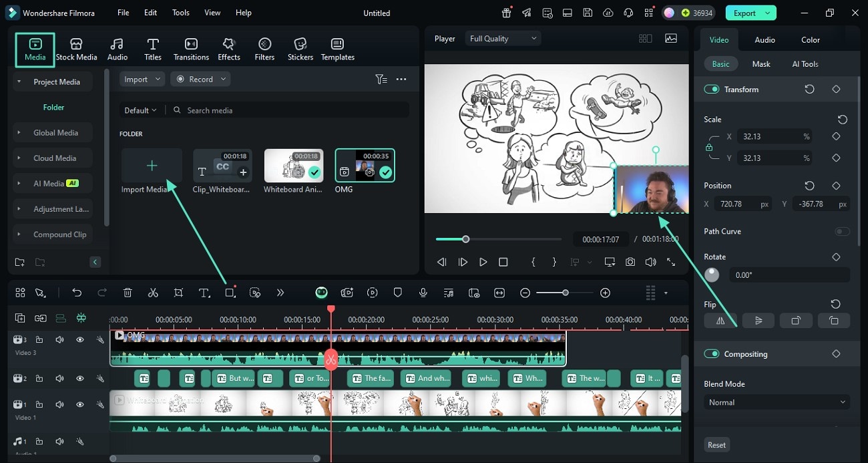868x463 pixels.
Task: Open the Record dropdown
Action: click(200, 79)
